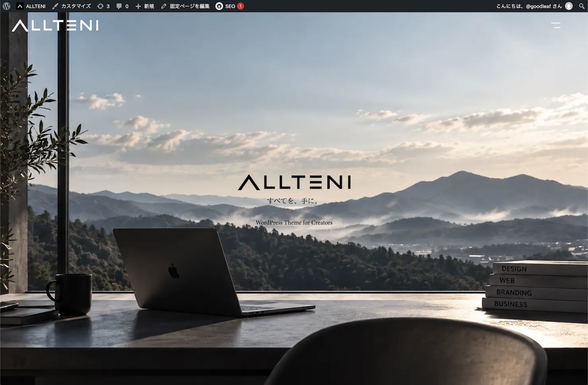This screenshot has width=588, height=385.
Task: Open the 新規 menu
Action: pyautogui.click(x=145, y=6)
